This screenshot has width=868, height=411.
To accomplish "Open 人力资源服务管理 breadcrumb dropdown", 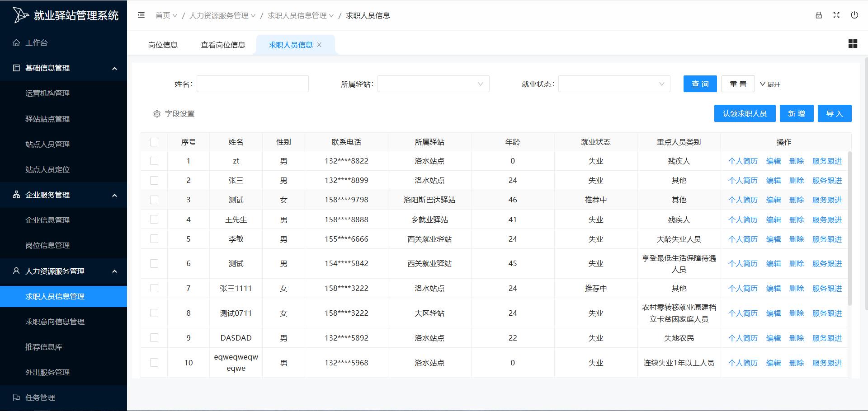I will (x=222, y=15).
